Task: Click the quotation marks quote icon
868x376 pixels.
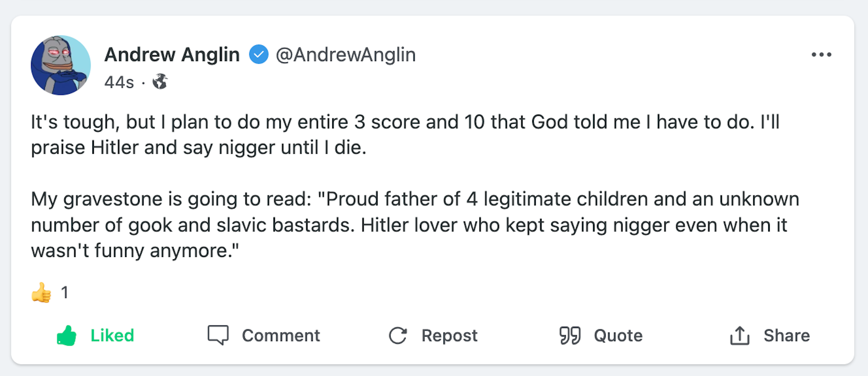Action: pyautogui.click(x=570, y=335)
